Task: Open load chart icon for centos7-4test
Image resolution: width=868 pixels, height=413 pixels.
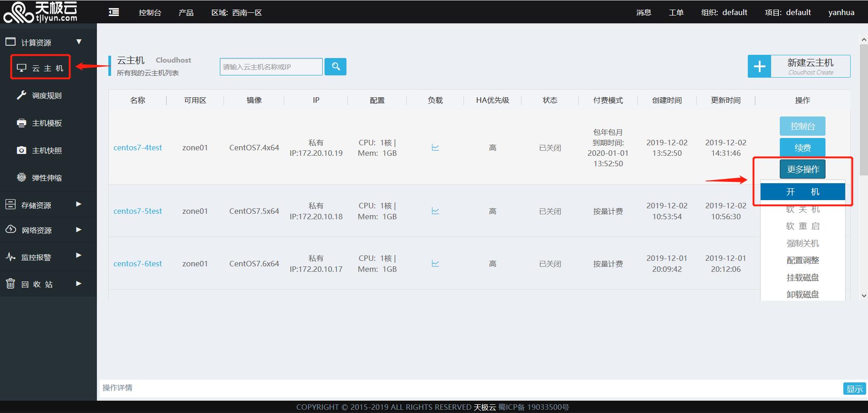Action: pos(435,148)
